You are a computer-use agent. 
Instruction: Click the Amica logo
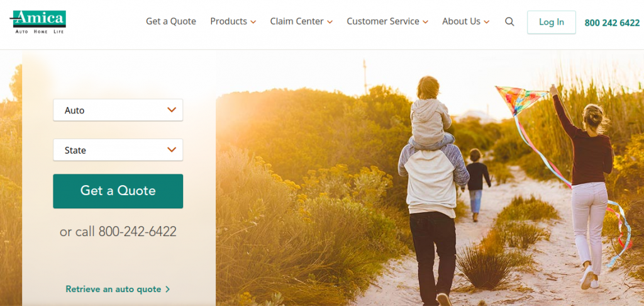pyautogui.click(x=38, y=22)
